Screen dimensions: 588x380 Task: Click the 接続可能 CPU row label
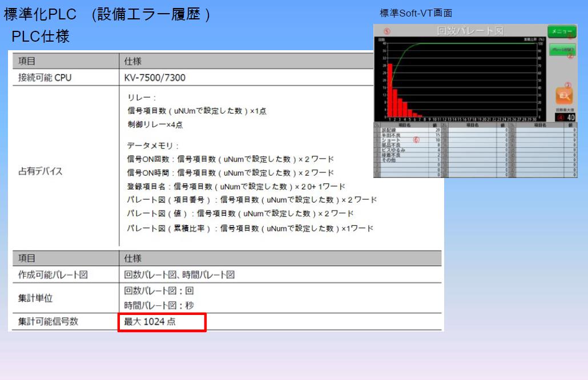45,78
